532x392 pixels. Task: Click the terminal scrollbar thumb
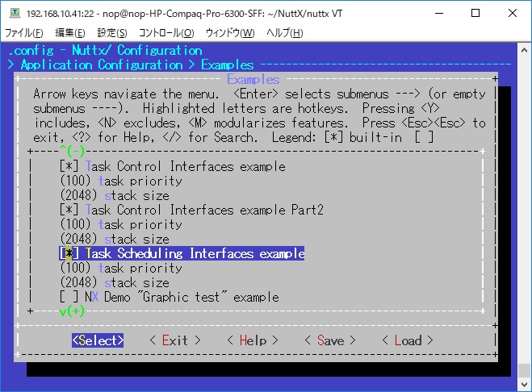524,370
